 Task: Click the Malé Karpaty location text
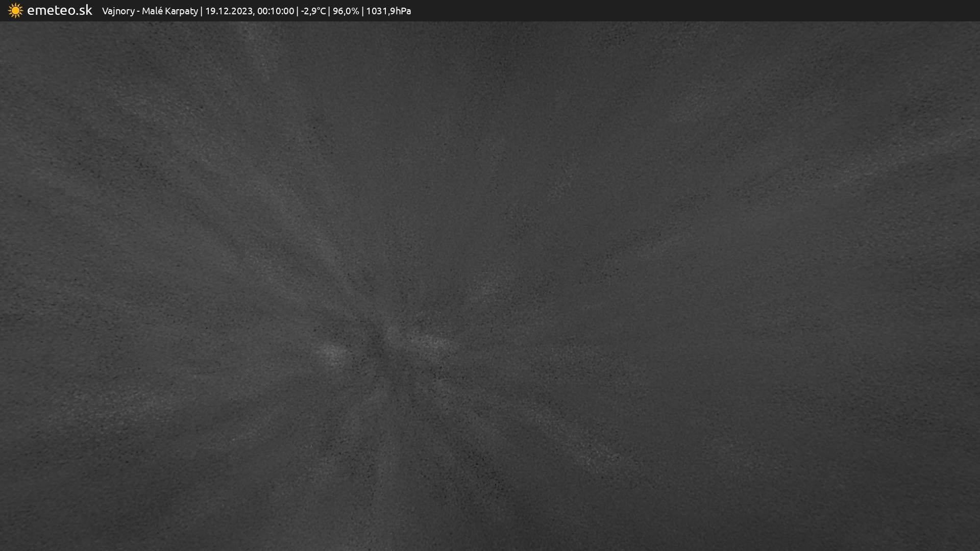(169, 11)
